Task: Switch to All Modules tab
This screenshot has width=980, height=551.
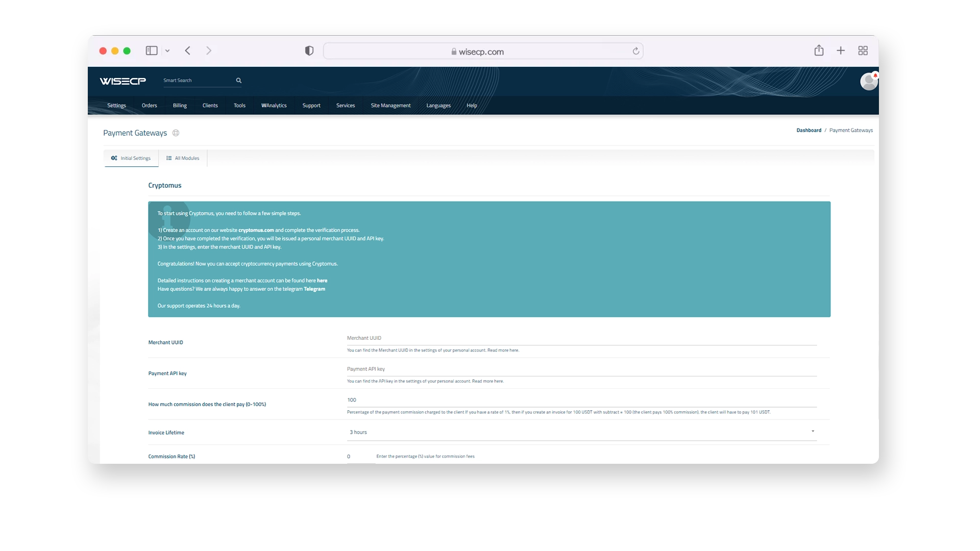Action: [183, 158]
